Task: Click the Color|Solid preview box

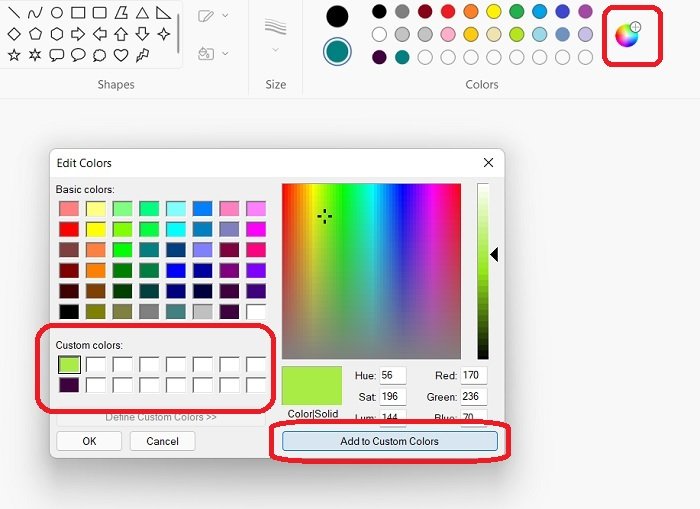Action: (312, 386)
